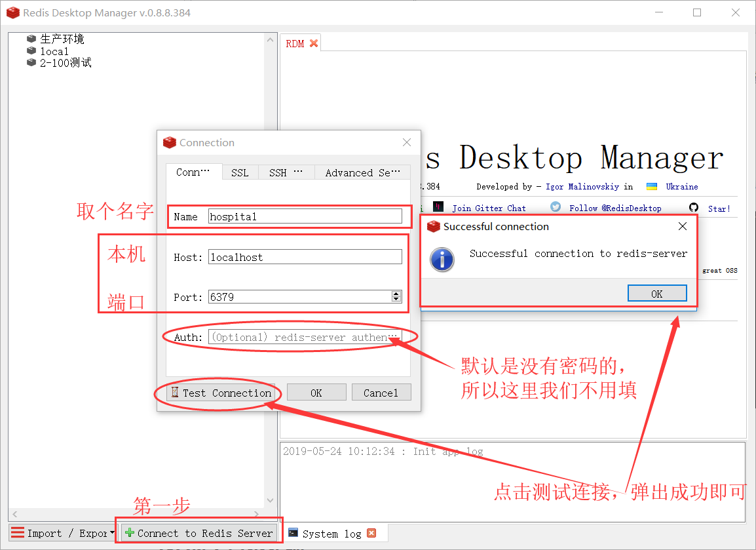The width and height of the screenshot is (756, 550).
Task: Close the RDM tab with the X icon
Action: (314, 43)
